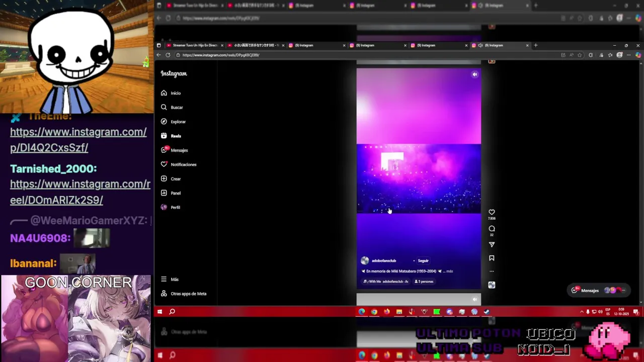
Task: Open the reel audio thumbnail
Action: pyautogui.click(x=492, y=285)
